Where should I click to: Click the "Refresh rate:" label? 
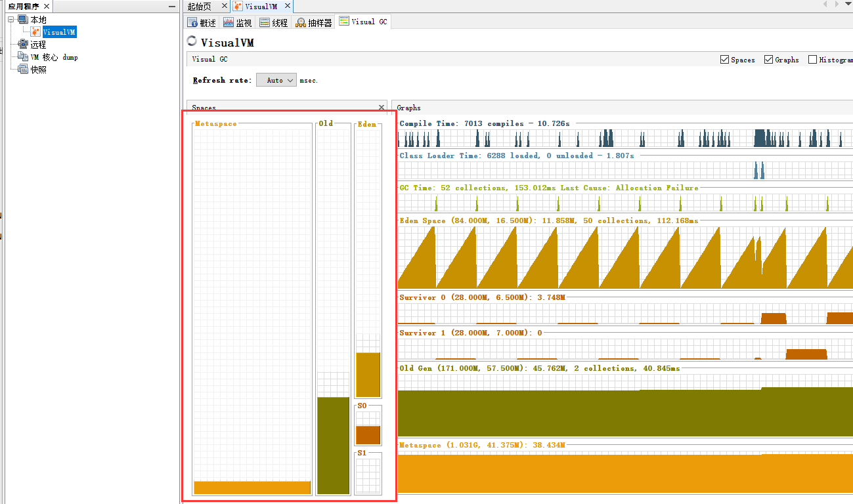pyautogui.click(x=222, y=80)
